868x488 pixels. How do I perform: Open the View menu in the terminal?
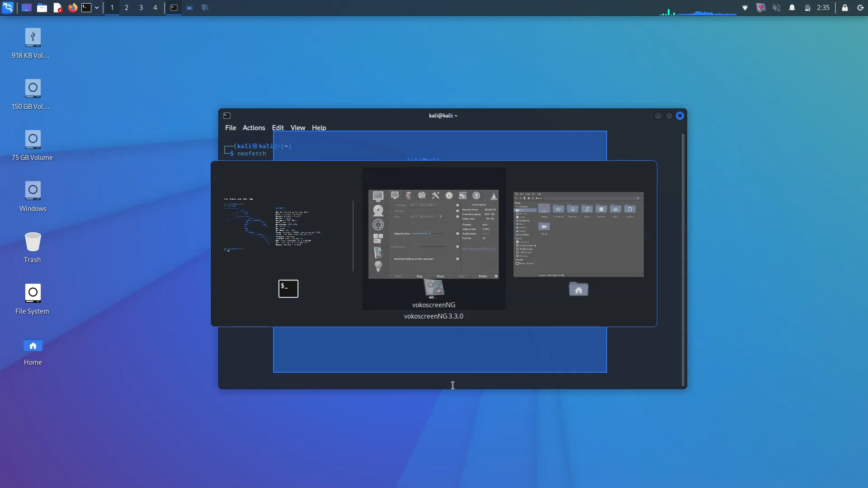coord(297,128)
